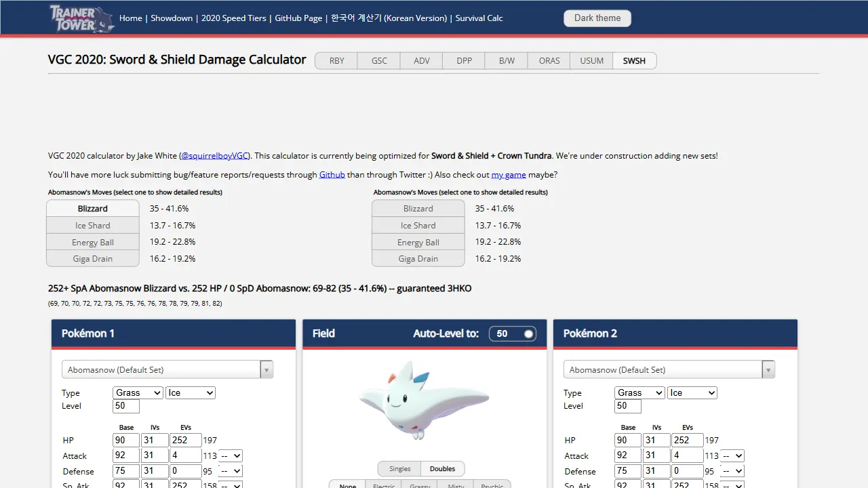Click Pokémon 1 Level input field
The width and height of the screenshot is (868, 488).
pos(126,406)
